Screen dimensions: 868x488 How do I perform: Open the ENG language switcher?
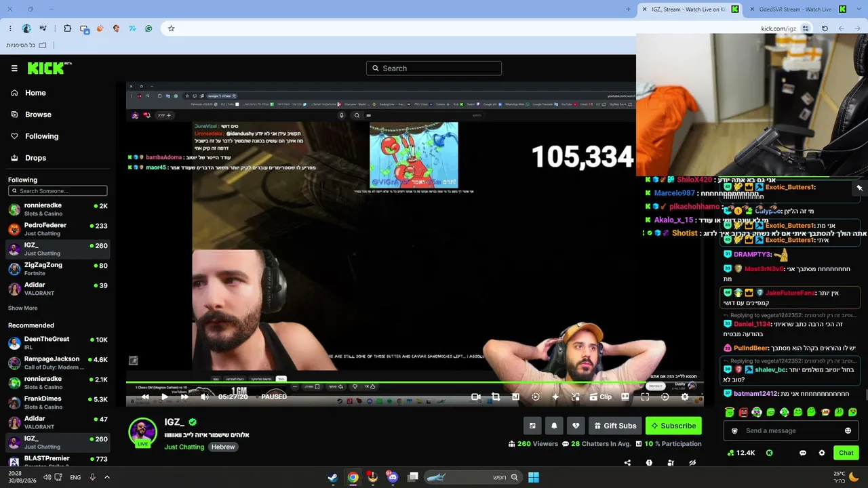point(75,477)
